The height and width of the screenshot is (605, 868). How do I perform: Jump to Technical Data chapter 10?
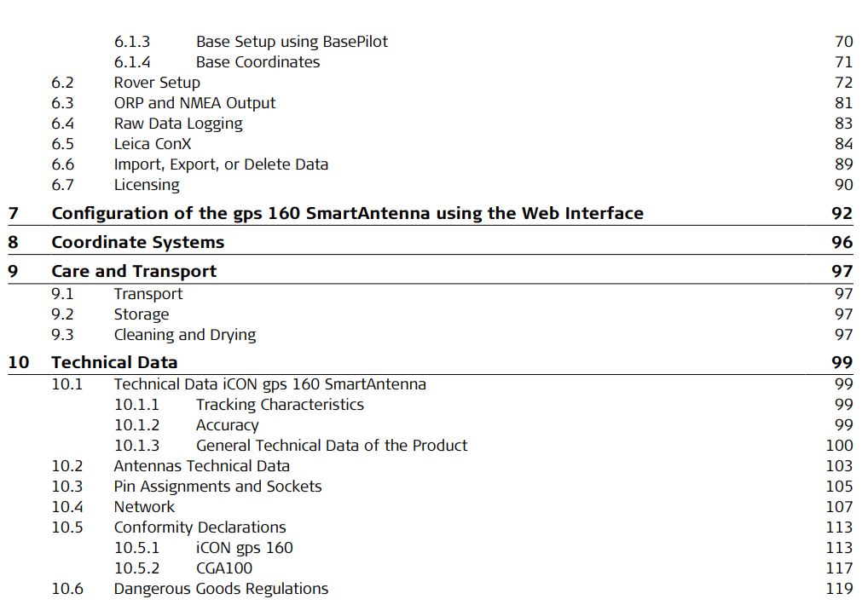[114, 362]
